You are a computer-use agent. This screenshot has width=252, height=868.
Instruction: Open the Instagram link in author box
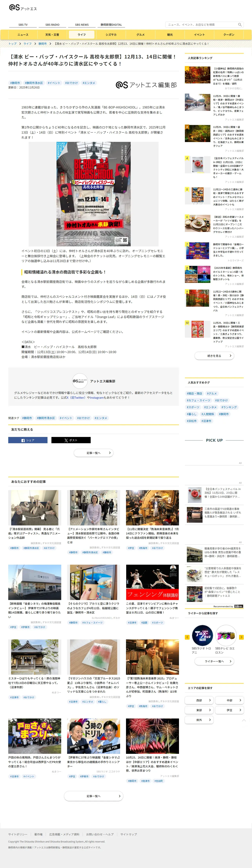point(96,398)
